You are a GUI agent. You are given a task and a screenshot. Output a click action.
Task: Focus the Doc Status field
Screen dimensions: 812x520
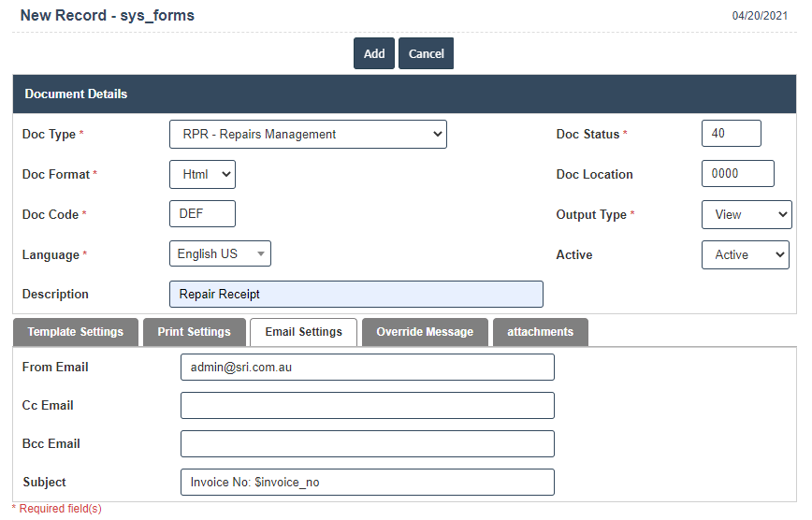pyautogui.click(x=731, y=134)
